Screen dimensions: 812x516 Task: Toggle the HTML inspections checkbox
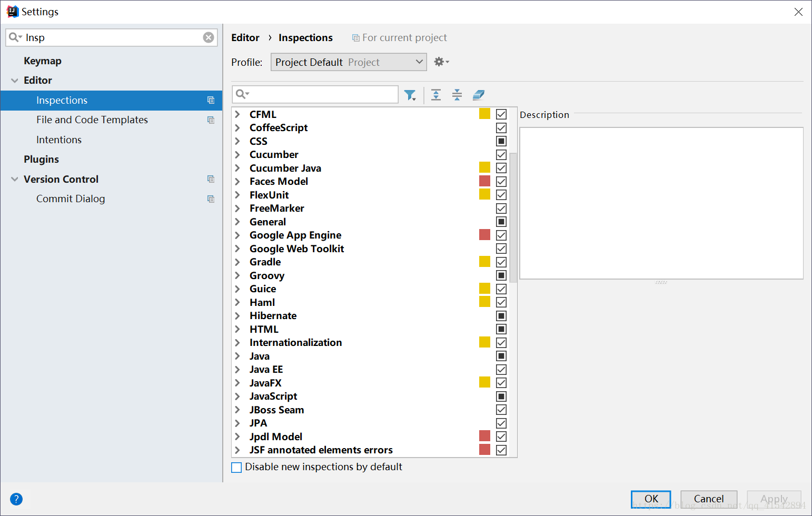(501, 329)
